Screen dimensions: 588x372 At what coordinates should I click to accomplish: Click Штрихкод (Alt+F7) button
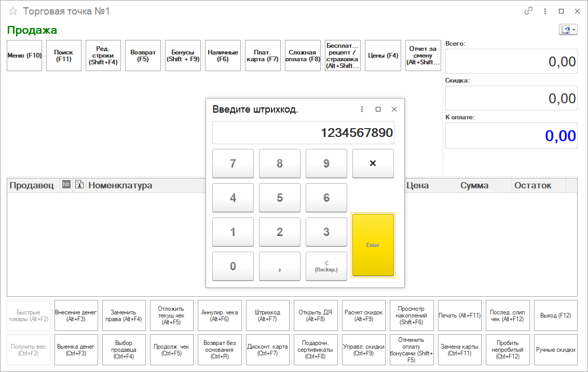coord(267,315)
